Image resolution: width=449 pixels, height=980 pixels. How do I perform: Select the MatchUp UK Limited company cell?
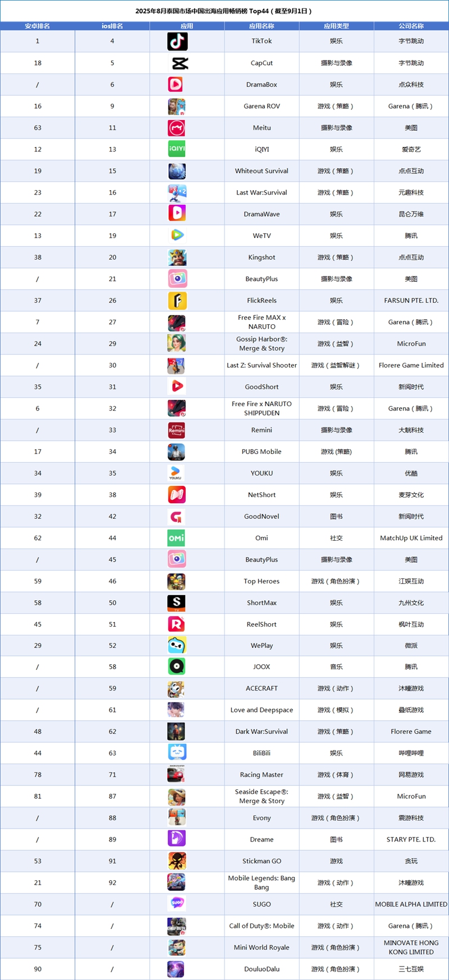(411, 538)
